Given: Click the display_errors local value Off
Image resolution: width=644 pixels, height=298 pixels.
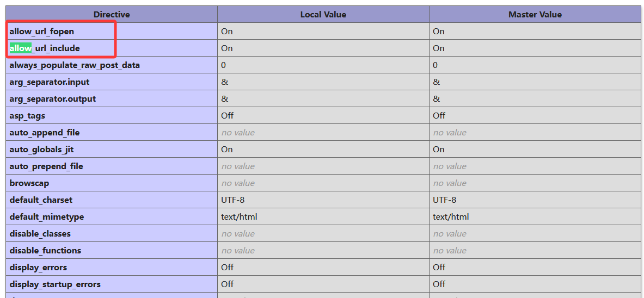Looking at the screenshot, I should click(x=227, y=268).
